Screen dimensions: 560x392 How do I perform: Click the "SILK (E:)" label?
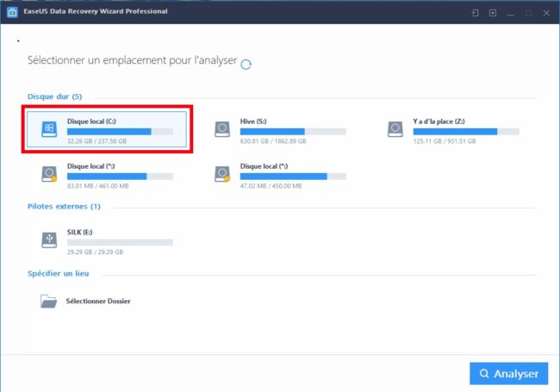pyautogui.click(x=79, y=232)
